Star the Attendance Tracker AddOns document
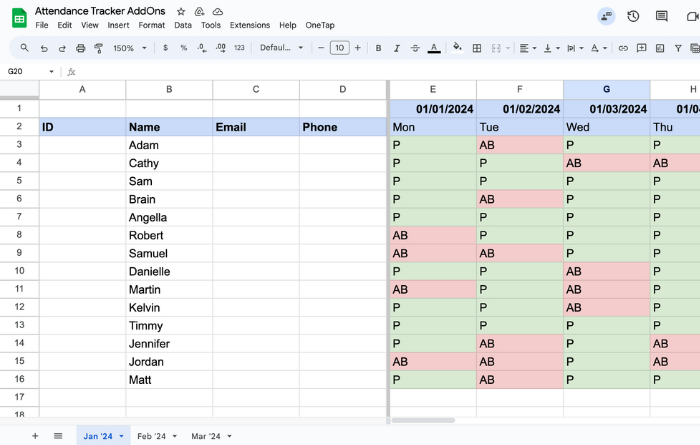This screenshot has width=700, height=445. (181, 11)
